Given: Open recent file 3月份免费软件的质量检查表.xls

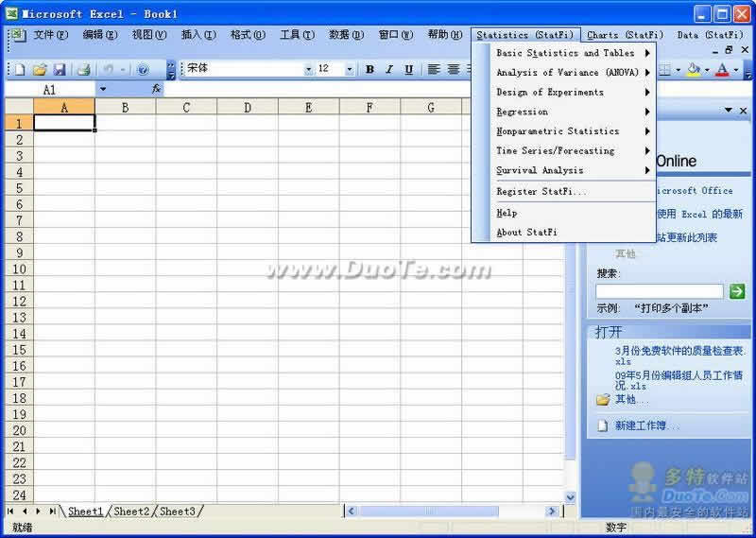Looking at the screenshot, I should click(x=679, y=356).
